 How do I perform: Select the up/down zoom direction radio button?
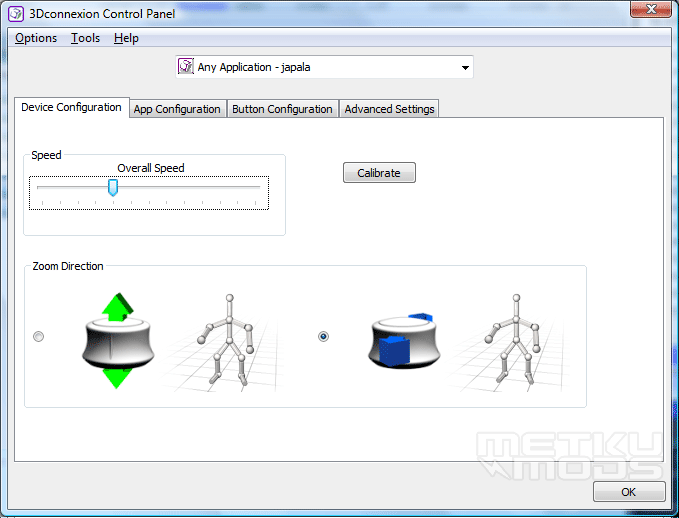coord(39,337)
